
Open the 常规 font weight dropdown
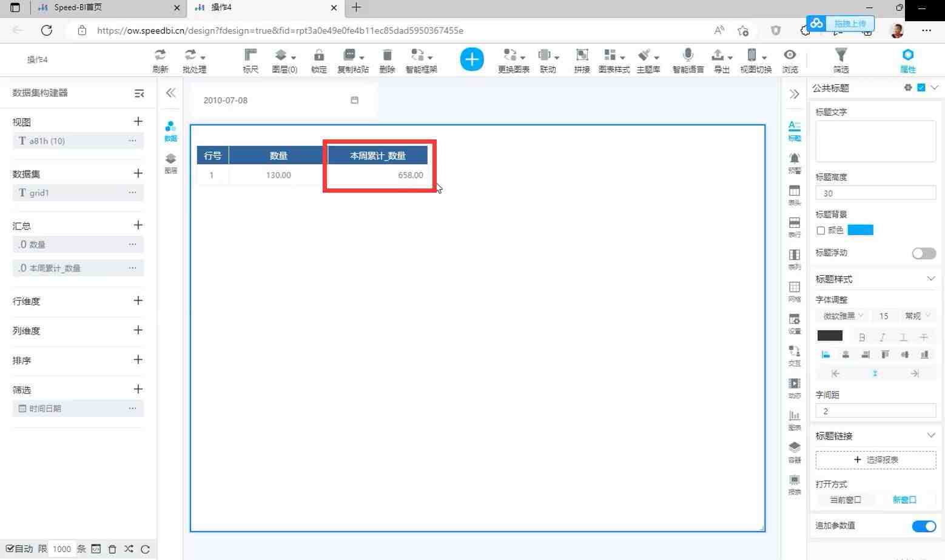point(917,316)
